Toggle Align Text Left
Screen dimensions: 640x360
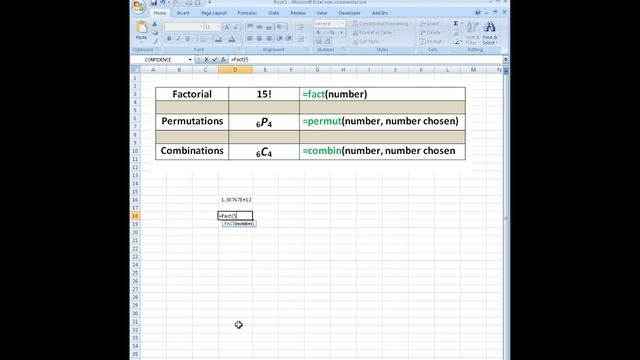point(250,39)
